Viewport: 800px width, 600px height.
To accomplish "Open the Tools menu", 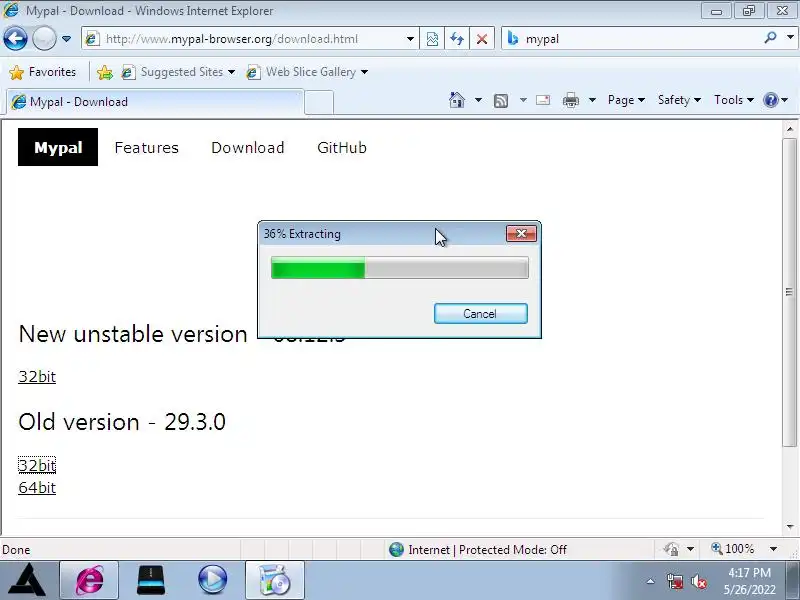I will [x=734, y=100].
